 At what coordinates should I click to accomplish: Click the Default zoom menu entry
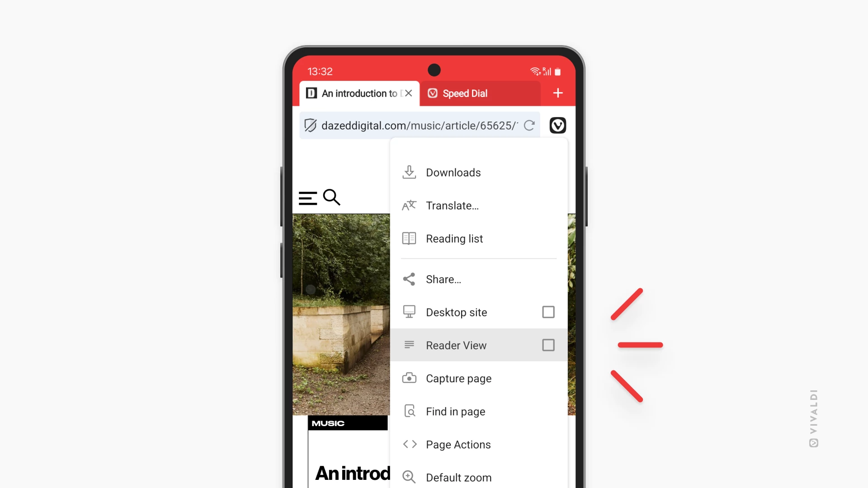[x=458, y=477]
